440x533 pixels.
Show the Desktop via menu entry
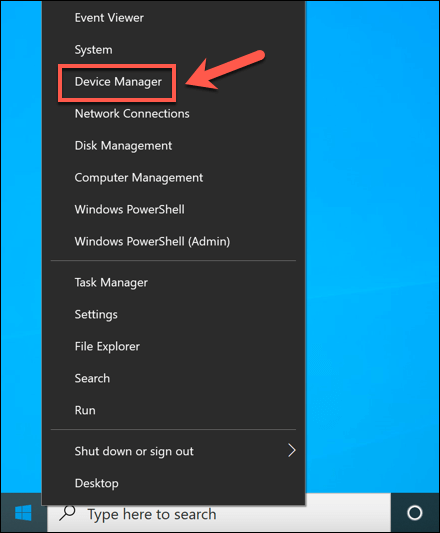[173, 483]
